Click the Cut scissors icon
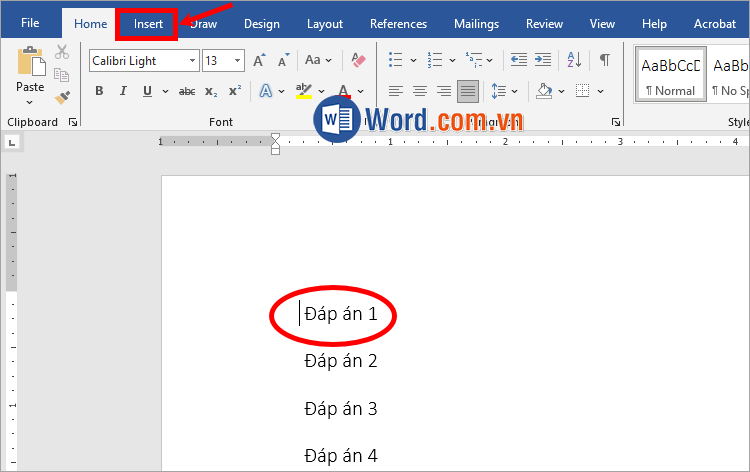The width and height of the screenshot is (750, 472). tap(62, 52)
